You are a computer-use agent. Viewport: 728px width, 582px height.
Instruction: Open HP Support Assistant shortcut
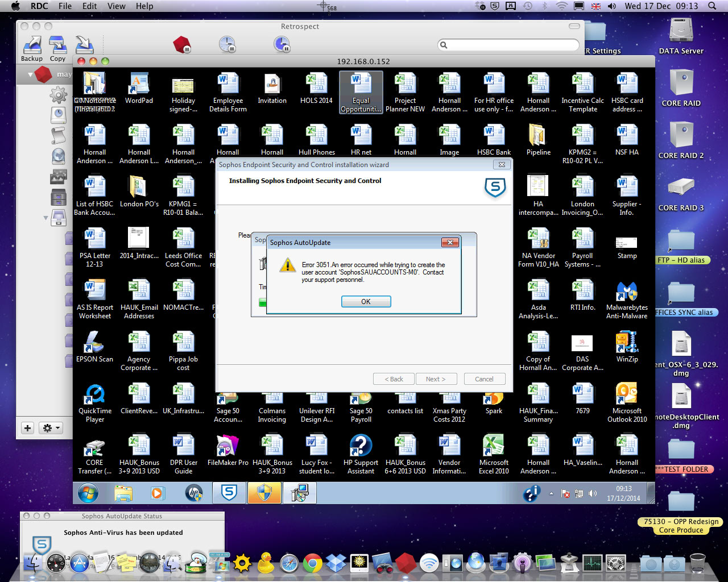[361, 455]
